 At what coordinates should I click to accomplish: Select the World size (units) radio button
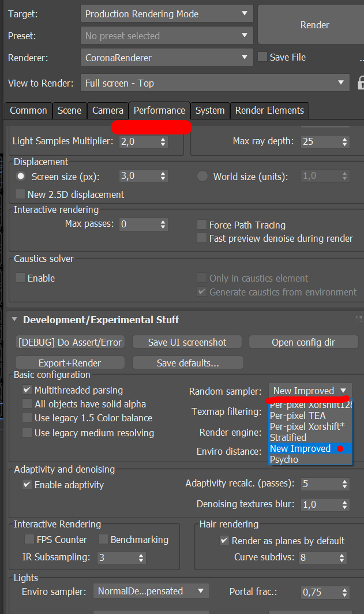click(202, 176)
